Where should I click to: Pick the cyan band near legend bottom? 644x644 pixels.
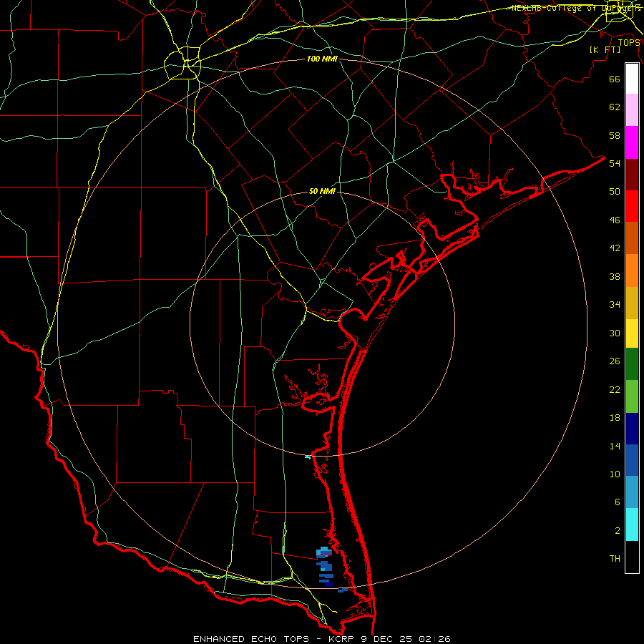[632, 525]
